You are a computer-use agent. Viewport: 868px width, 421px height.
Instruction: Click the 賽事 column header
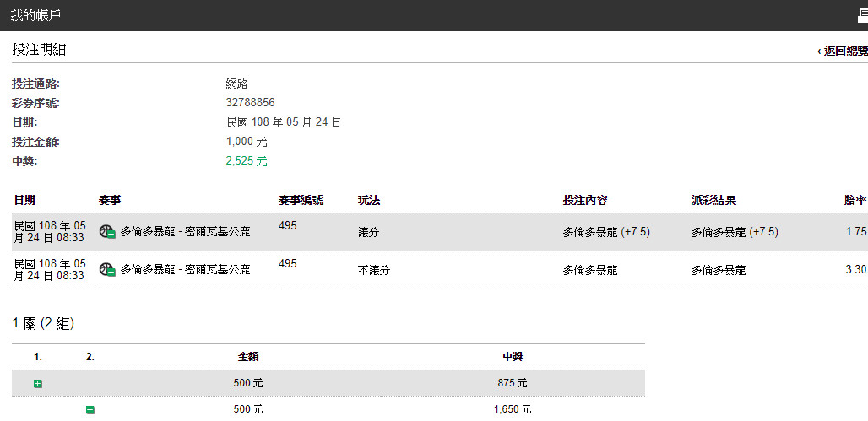pos(110,200)
